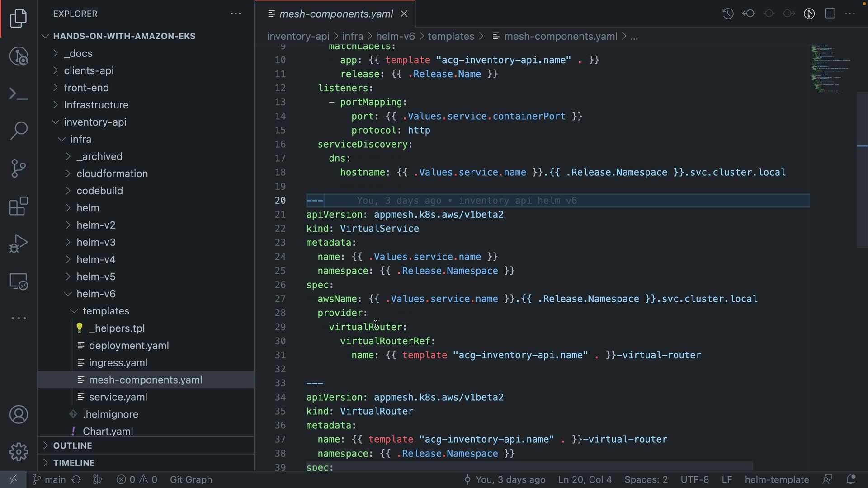Click the Git Graph status bar button
Screen dimensions: 868x488
tap(191, 479)
